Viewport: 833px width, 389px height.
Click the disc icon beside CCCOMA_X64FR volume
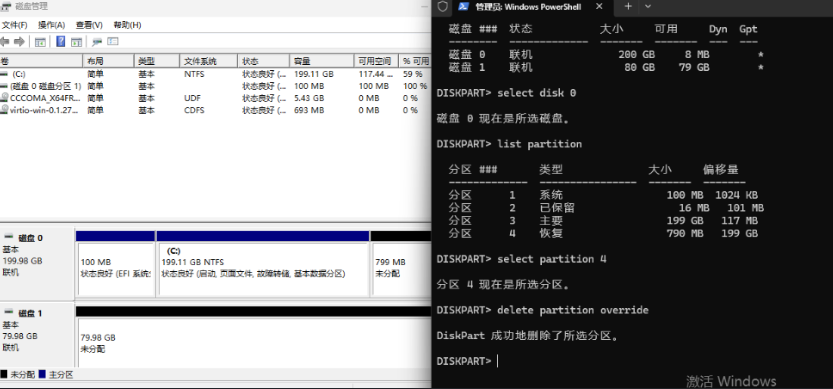[4, 98]
